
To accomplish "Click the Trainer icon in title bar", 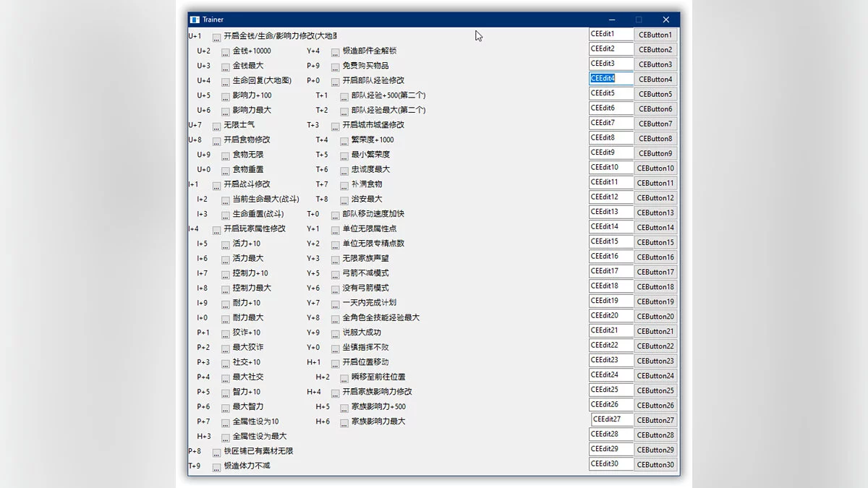I will (x=195, y=20).
